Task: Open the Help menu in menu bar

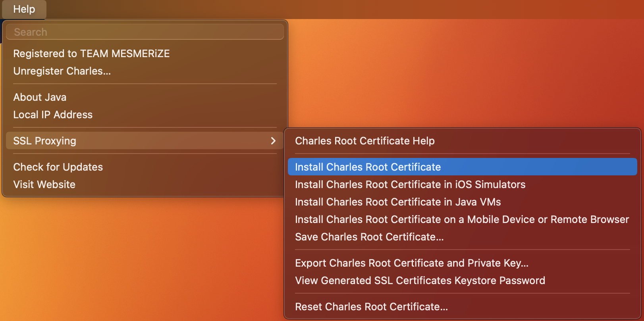Action: 24,9
